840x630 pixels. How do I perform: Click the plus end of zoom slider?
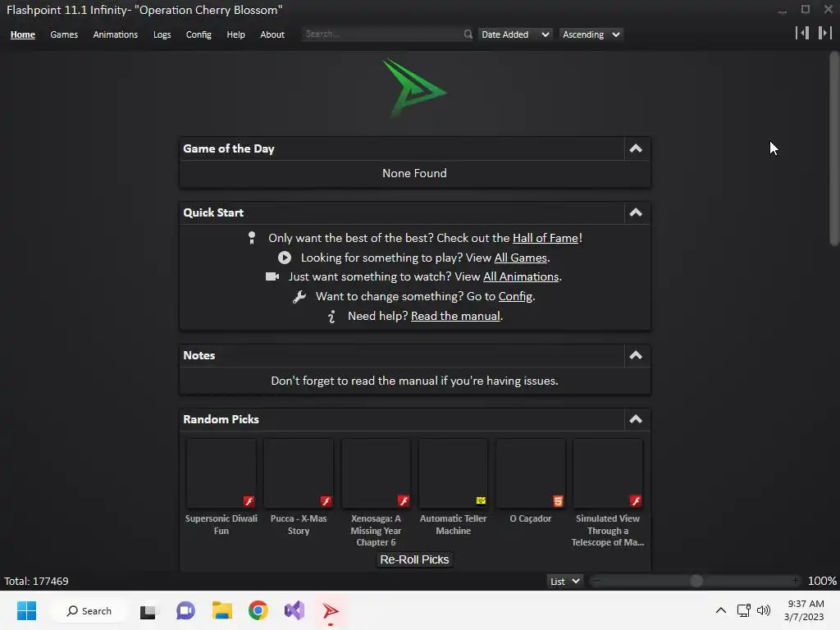click(x=796, y=582)
